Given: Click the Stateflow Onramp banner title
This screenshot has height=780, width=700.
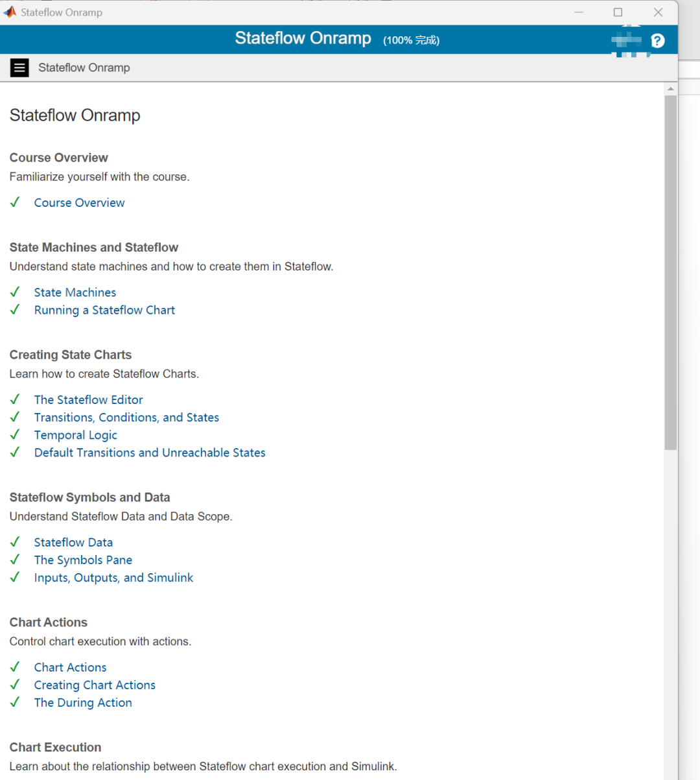Looking at the screenshot, I should pyautogui.click(x=303, y=38).
